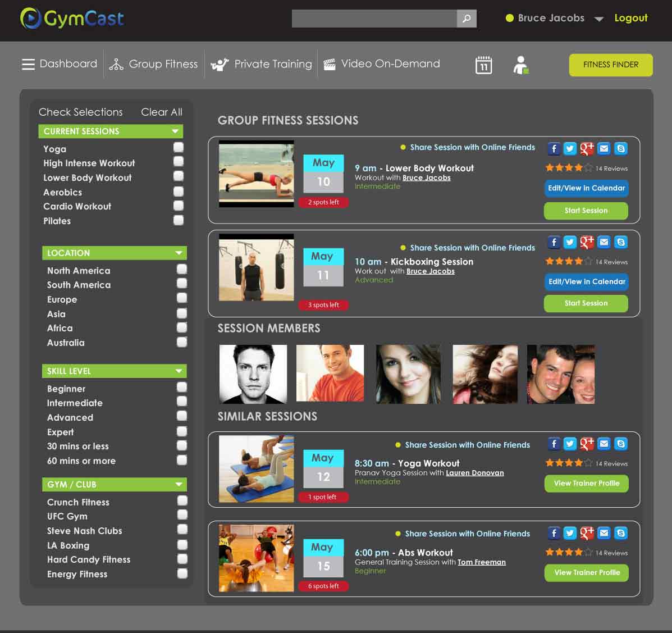This screenshot has height=633, width=672.
Task: Click Clear All filters
Action: click(x=162, y=112)
